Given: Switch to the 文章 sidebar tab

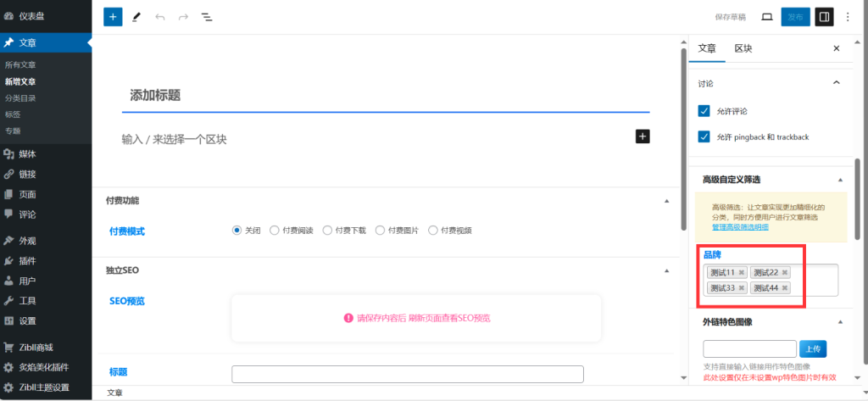Looking at the screenshot, I should 707,48.
